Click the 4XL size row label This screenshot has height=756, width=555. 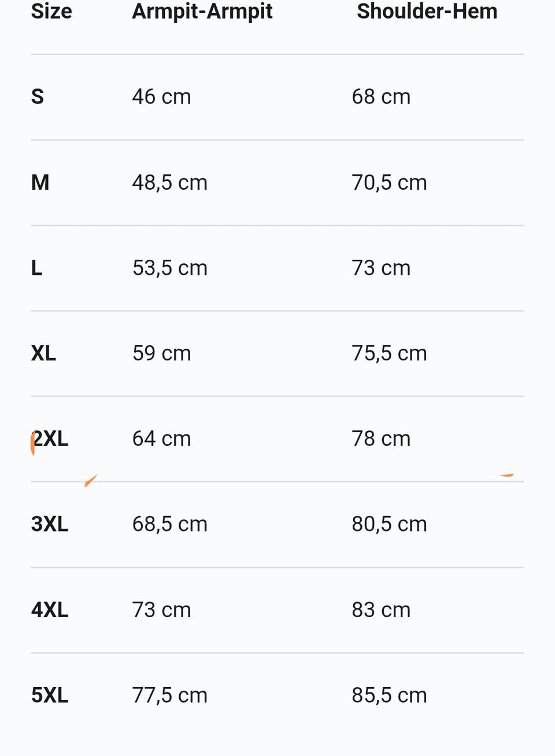point(50,610)
